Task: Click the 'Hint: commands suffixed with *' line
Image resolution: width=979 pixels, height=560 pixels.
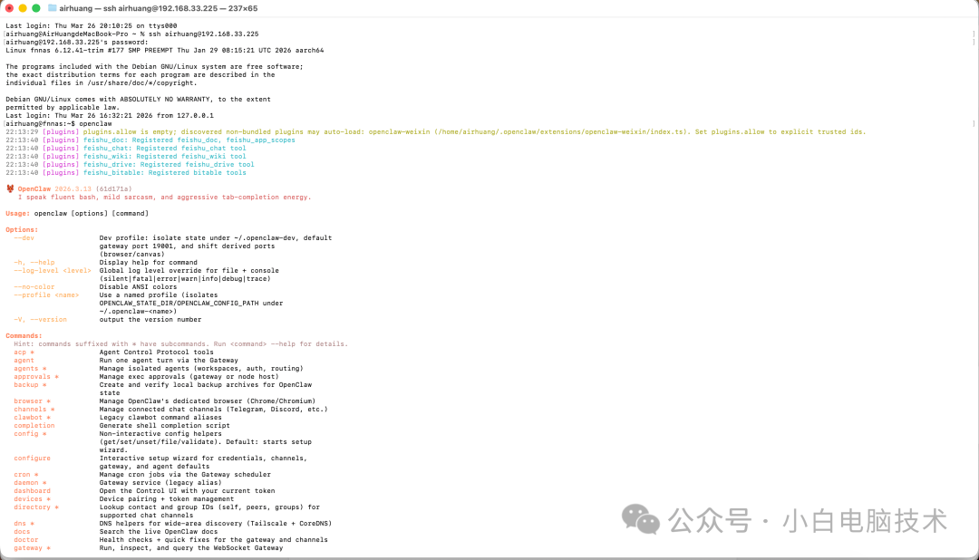Action: coord(181,343)
